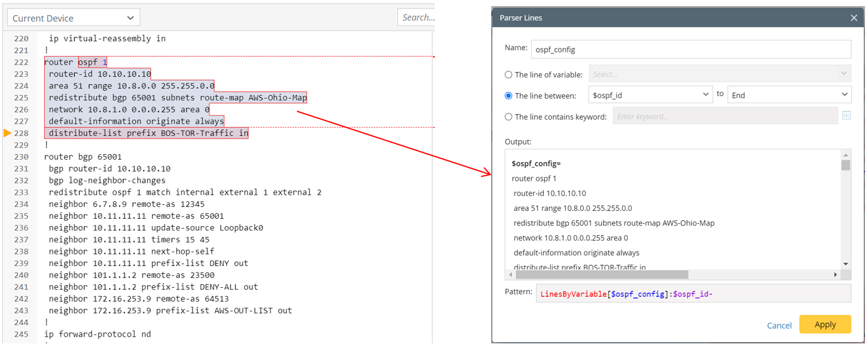Click the Output scrollbar down arrow
The image size is (868, 347).
[846, 264]
